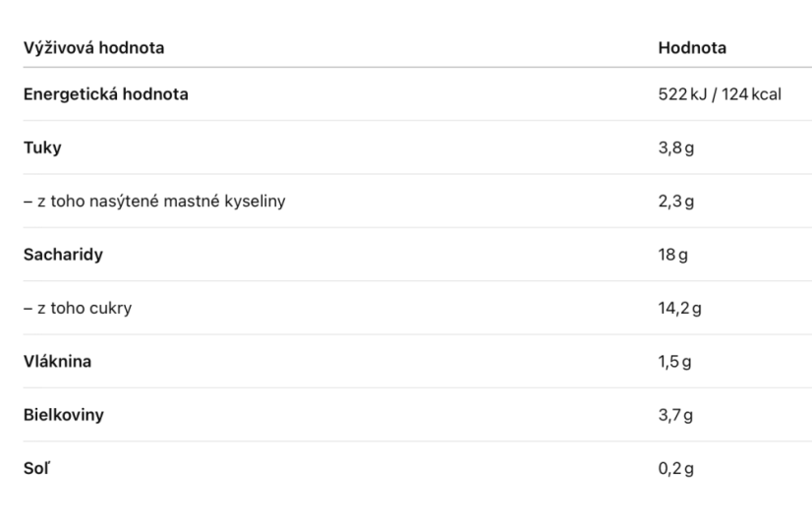The image size is (812, 525).
Task: Click the 3,7 g protein value
Action: 675,415
